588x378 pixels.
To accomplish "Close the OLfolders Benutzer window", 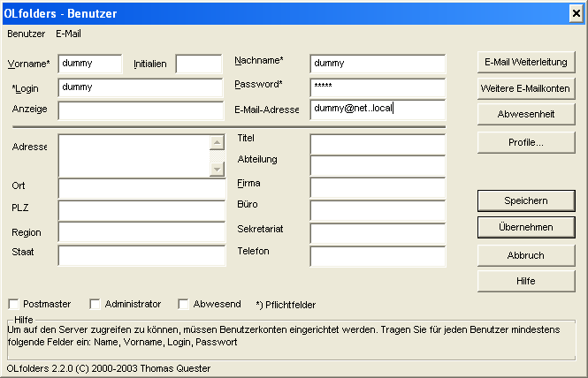I will tap(574, 13).
